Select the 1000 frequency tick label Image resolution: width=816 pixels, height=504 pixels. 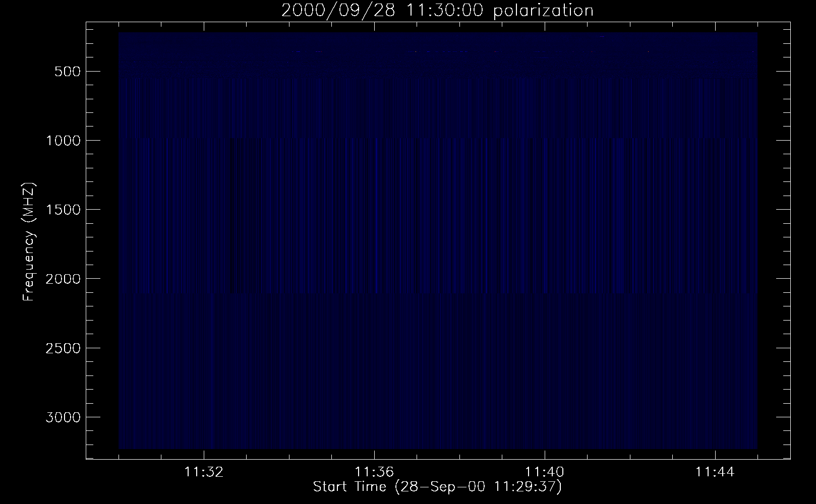(63, 141)
